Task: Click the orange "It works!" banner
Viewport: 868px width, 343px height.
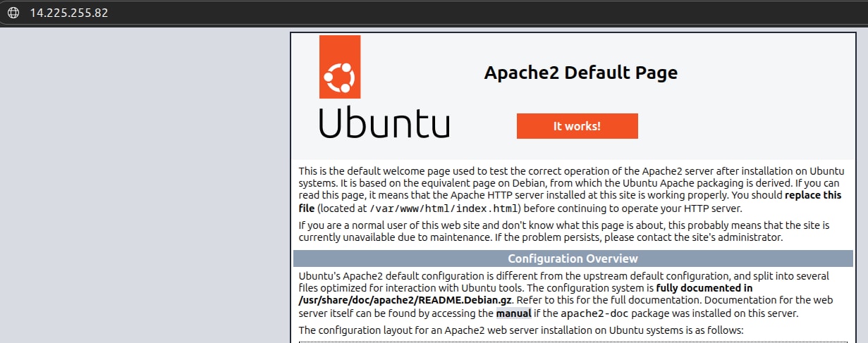Action: (x=577, y=126)
